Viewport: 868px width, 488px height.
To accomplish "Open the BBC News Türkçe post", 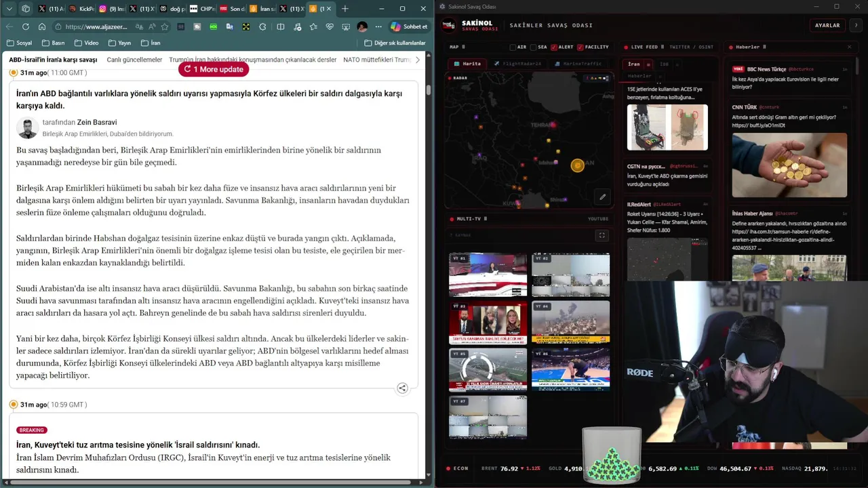I will tap(789, 77).
